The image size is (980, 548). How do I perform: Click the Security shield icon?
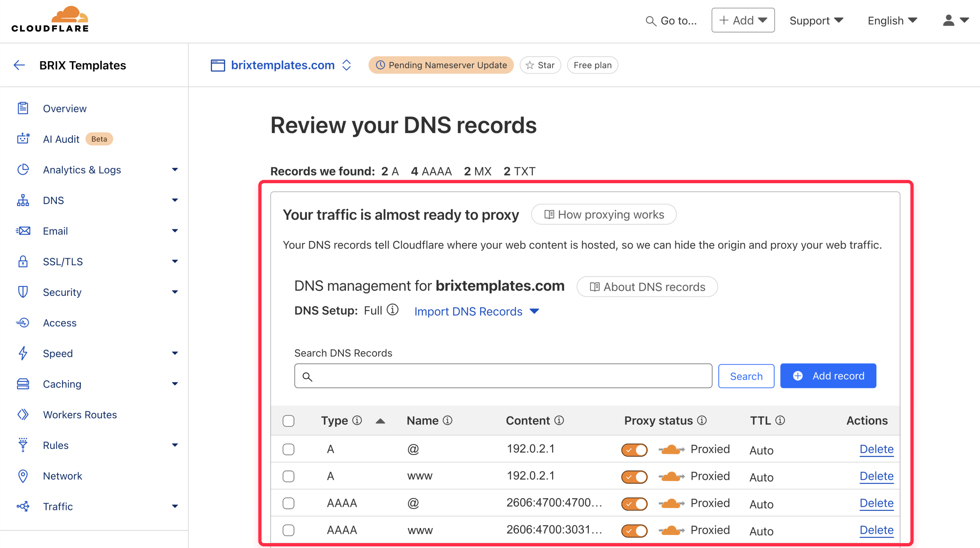(x=23, y=292)
